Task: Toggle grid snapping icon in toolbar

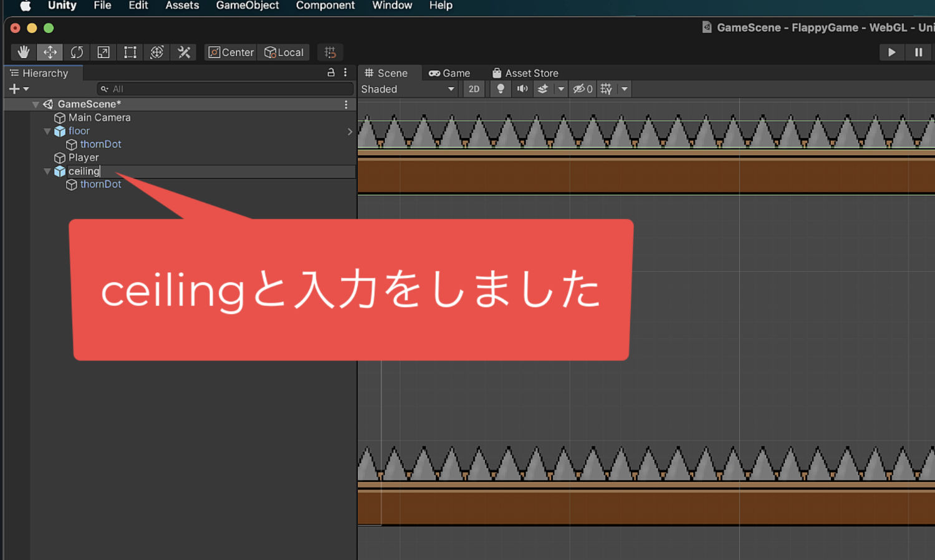Action: (330, 52)
